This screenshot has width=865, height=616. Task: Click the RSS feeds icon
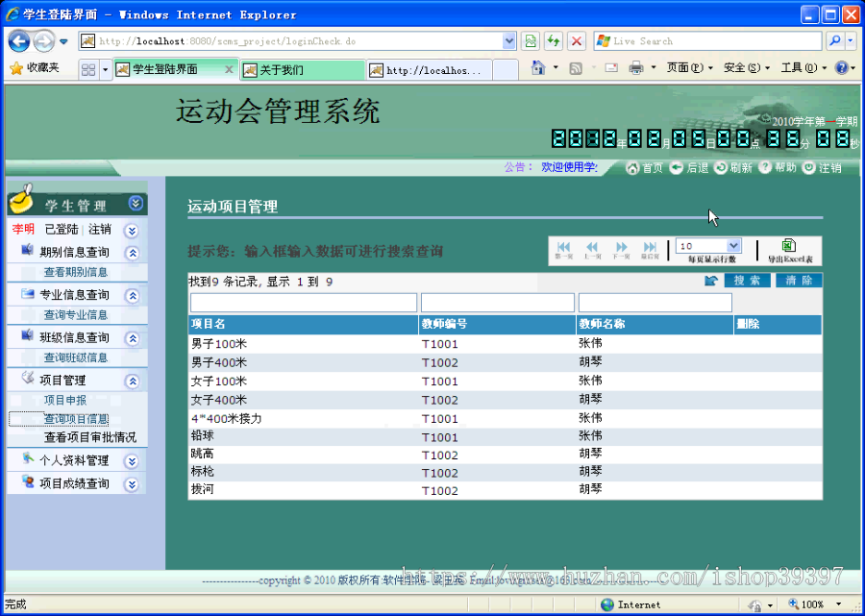576,68
